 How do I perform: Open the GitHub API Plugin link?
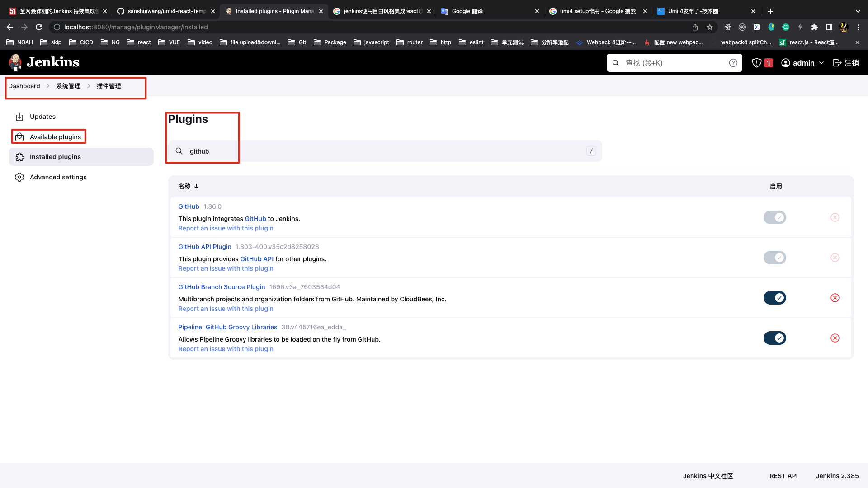pos(204,247)
